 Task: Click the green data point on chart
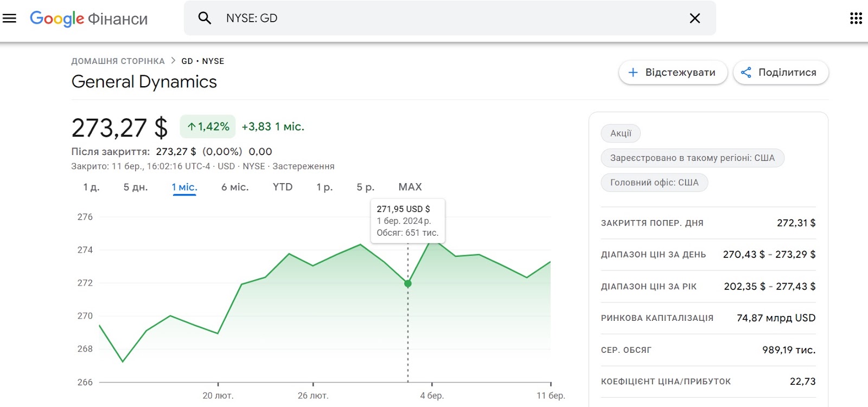coord(408,283)
